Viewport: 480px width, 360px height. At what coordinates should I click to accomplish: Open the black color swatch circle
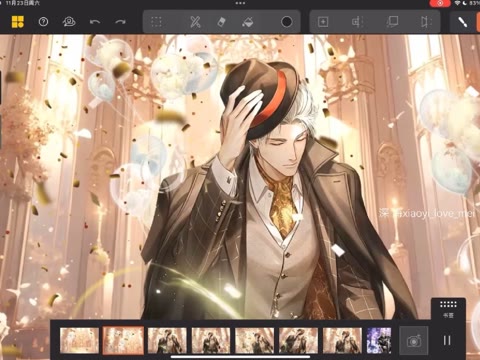click(x=286, y=22)
